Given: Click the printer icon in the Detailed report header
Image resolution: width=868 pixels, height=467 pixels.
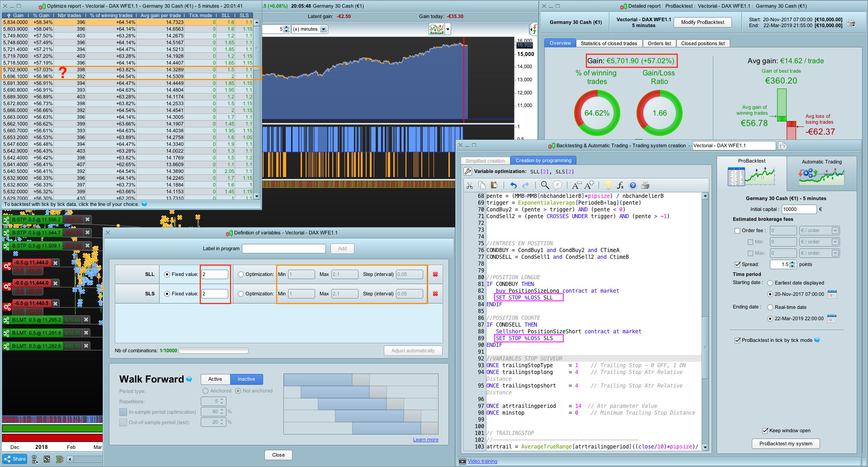Looking at the screenshot, I should pyautogui.click(x=851, y=23).
